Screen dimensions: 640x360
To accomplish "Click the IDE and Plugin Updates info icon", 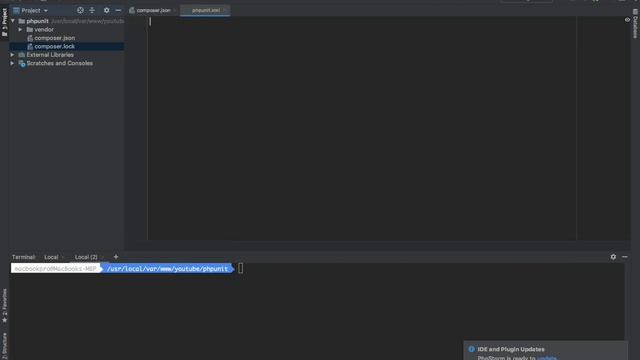I will tap(471, 349).
